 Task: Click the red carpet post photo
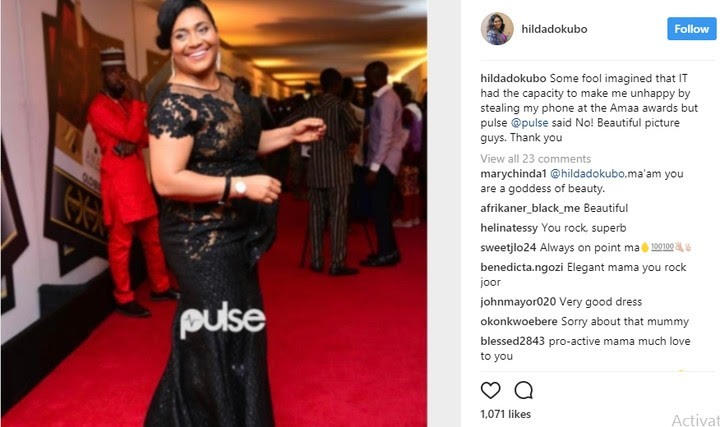[214, 214]
